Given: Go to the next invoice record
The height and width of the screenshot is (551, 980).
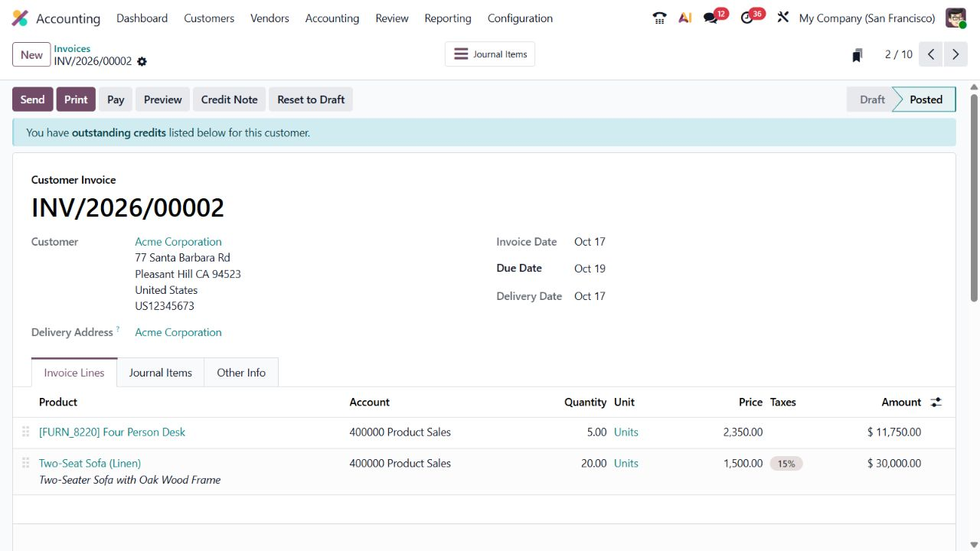Looking at the screenshot, I should coord(955,54).
